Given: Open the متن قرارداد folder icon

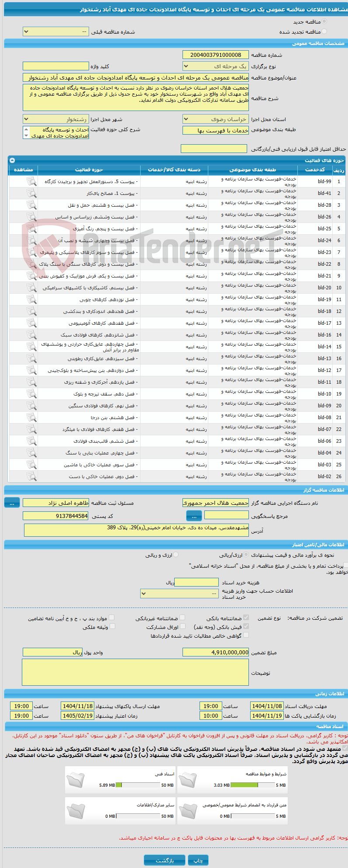Looking at the screenshot, I should tap(188, 810).
